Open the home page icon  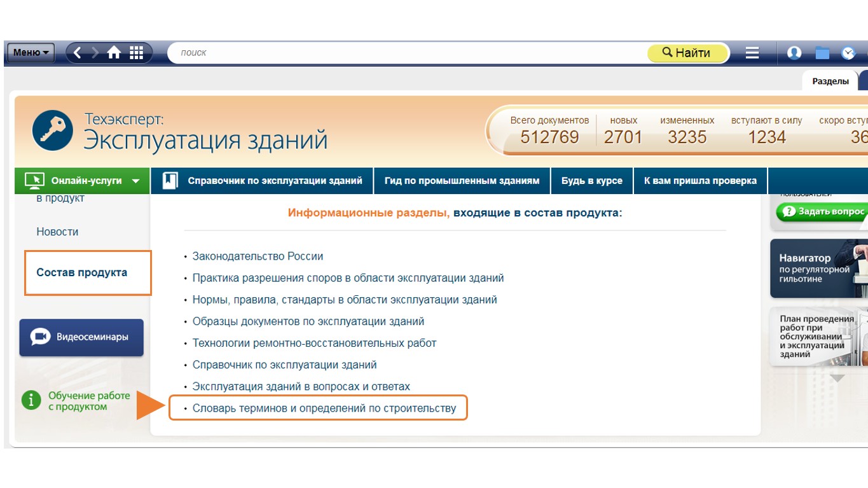click(x=114, y=53)
